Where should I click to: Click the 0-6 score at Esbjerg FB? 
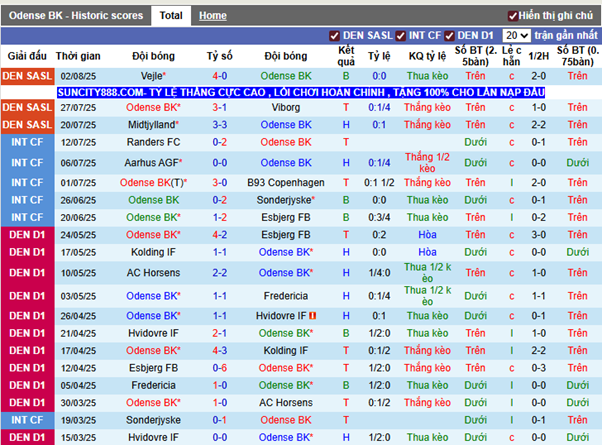pos(220,368)
